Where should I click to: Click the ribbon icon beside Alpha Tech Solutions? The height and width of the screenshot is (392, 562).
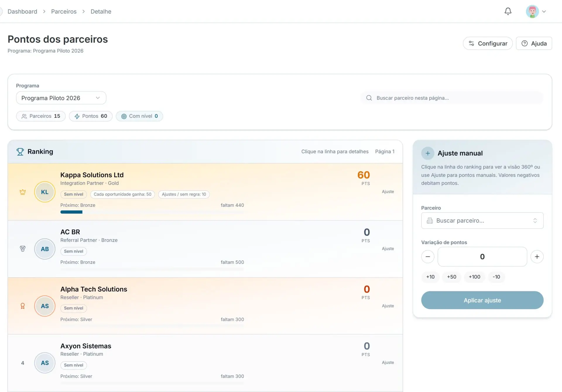click(x=23, y=306)
